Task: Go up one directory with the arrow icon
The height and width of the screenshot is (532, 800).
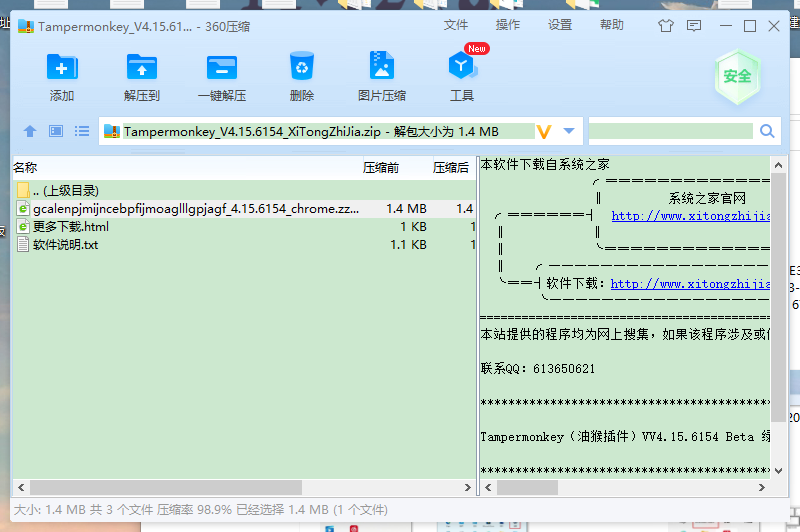Action: [30, 132]
